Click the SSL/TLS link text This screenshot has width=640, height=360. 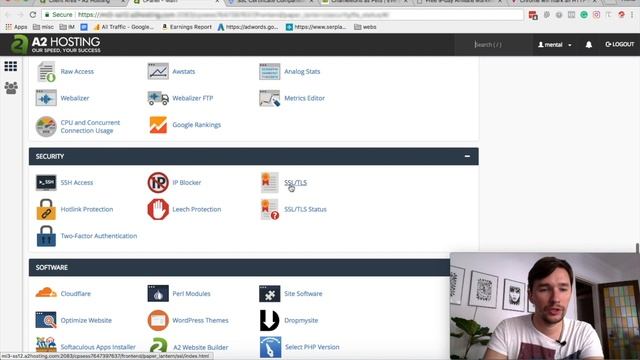[x=295, y=182]
